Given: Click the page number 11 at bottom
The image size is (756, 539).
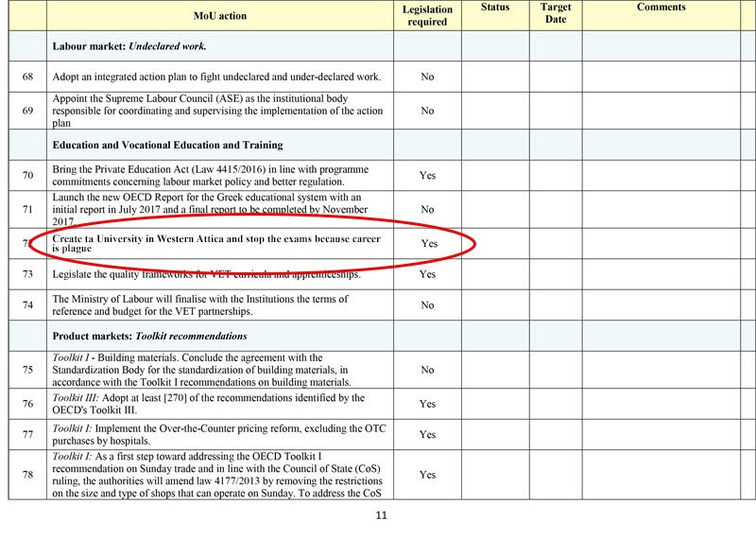Looking at the screenshot, I should (381, 515).
